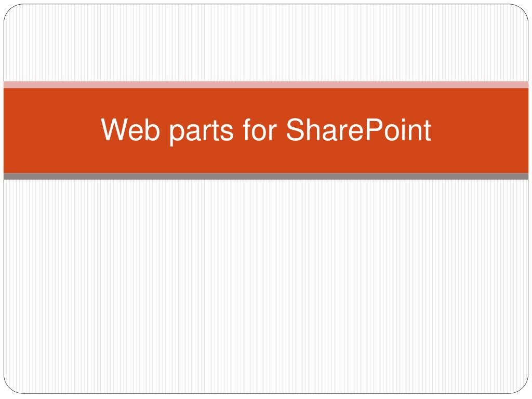532x399 pixels.
Task: Click the gray stripe below the orange banner
Action: (x=266, y=176)
